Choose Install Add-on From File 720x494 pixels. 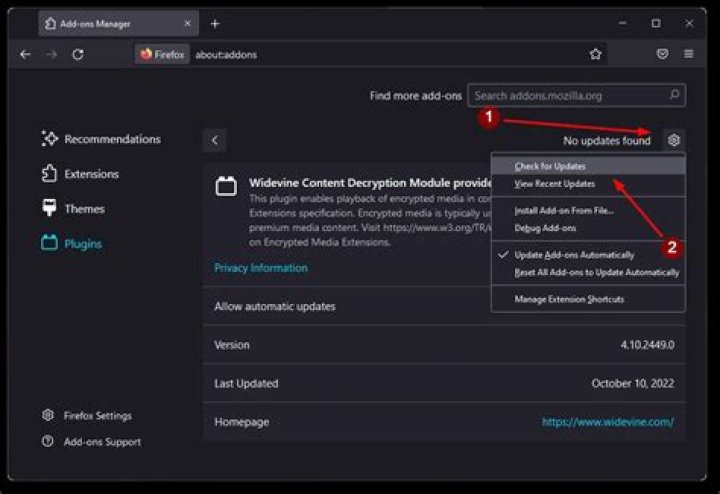(x=588, y=210)
